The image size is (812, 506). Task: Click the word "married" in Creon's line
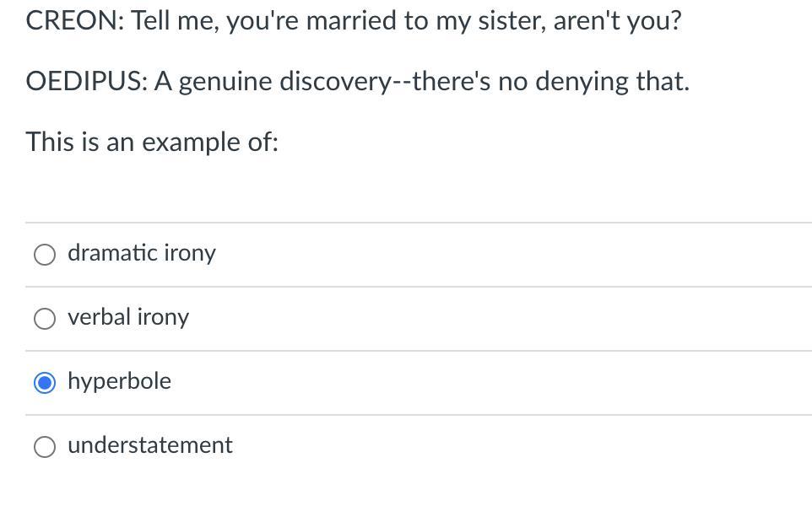pyautogui.click(x=352, y=21)
